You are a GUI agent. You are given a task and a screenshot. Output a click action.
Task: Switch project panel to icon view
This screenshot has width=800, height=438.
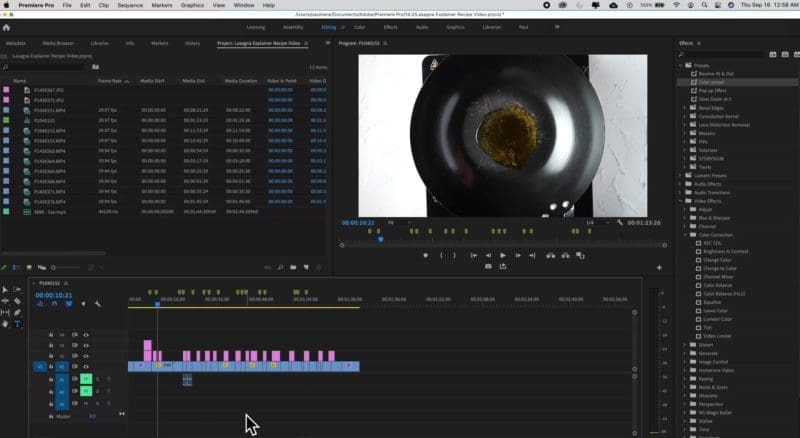(29, 267)
